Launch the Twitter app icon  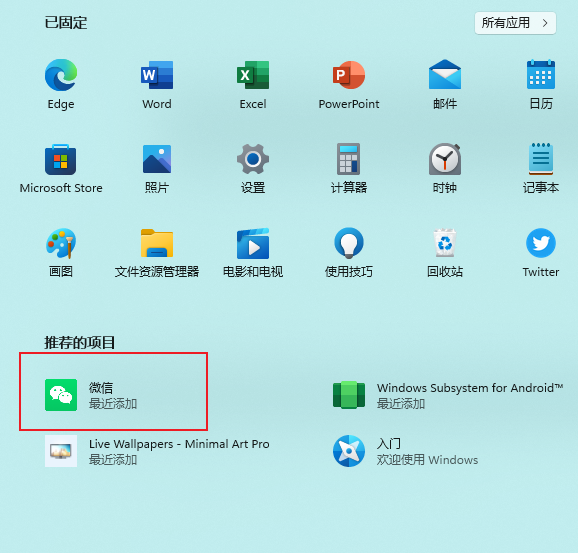click(541, 243)
